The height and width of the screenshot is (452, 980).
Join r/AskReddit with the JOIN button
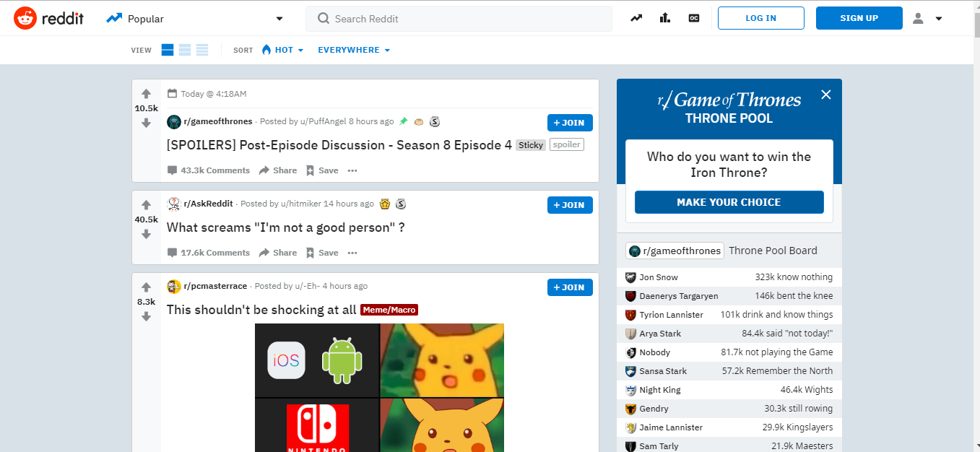coord(570,205)
